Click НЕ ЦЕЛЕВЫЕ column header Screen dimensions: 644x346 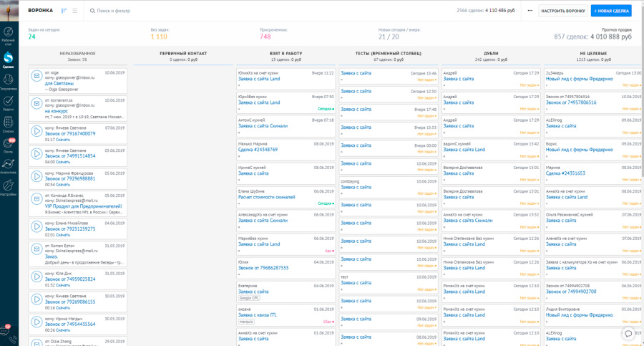[x=593, y=54]
